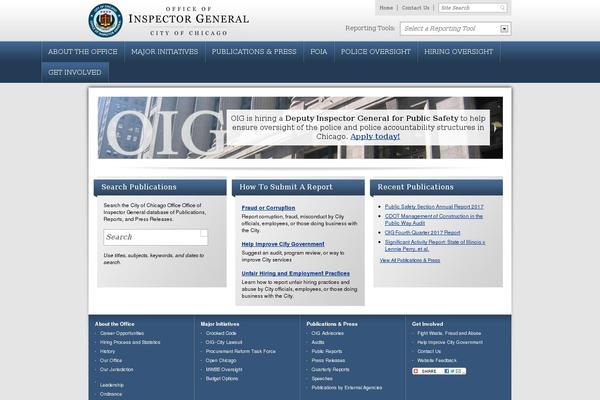Open MWBE Oversight footer link
This screenshot has height=400, width=600.
click(x=223, y=370)
